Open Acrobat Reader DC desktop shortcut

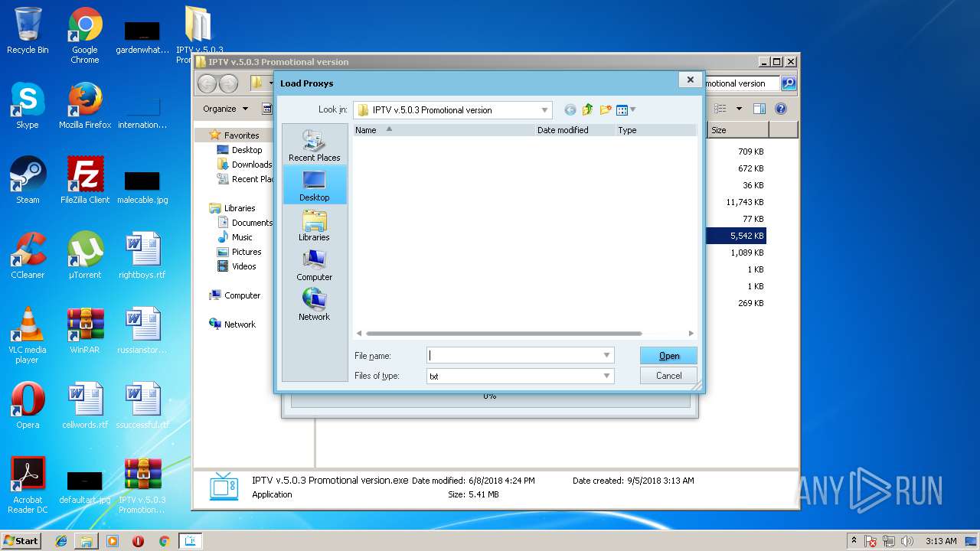pos(28,485)
